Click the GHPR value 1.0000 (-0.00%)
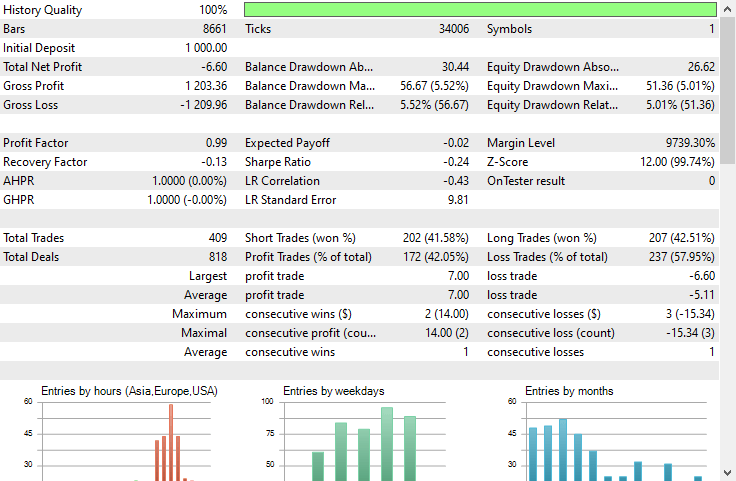 (x=187, y=200)
